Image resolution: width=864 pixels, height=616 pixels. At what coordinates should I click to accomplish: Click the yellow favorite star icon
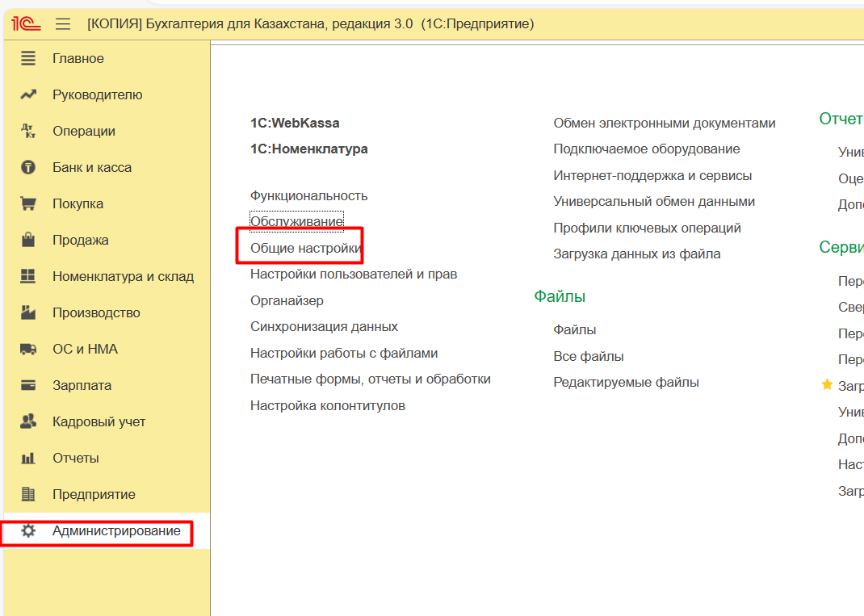point(827,385)
